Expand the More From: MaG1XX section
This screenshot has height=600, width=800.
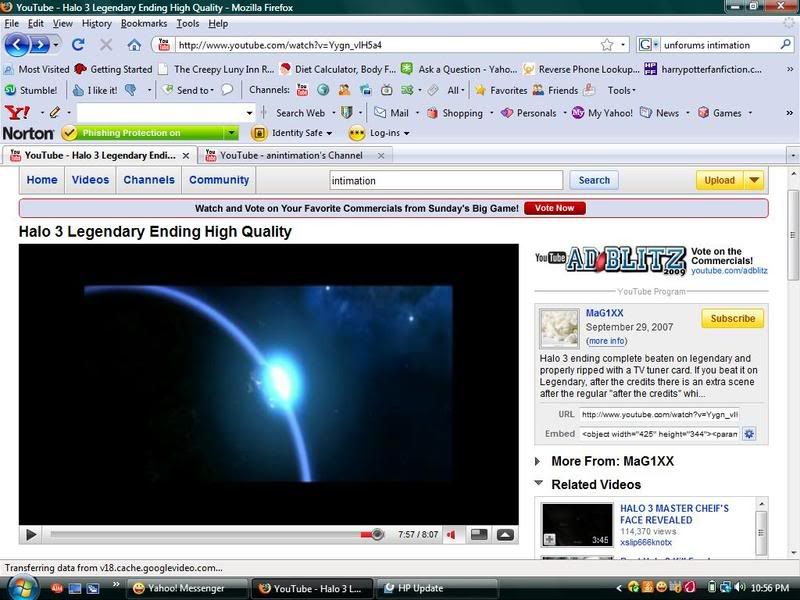(x=539, y=462)
